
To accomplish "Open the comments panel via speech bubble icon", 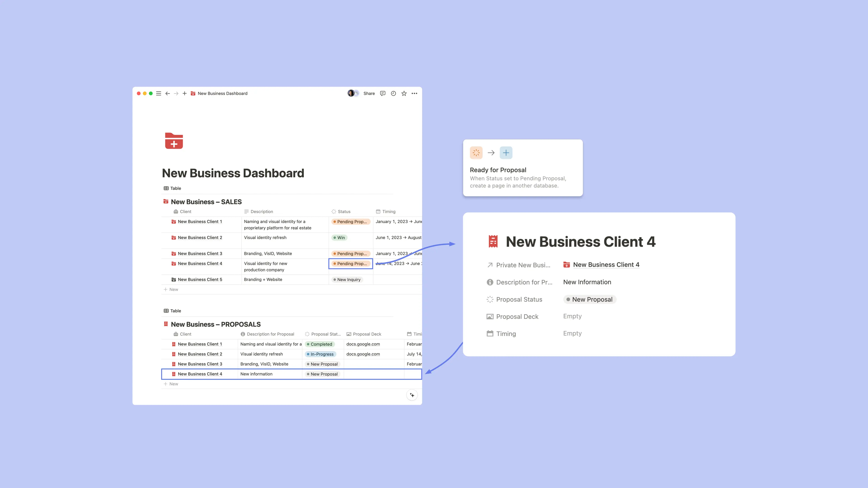I will pos(382,93).
